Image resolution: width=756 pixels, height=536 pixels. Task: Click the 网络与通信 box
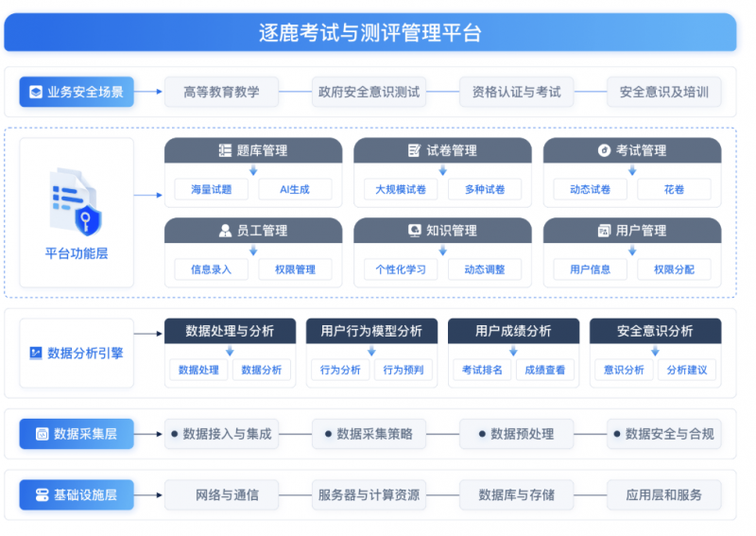[221, 494]
